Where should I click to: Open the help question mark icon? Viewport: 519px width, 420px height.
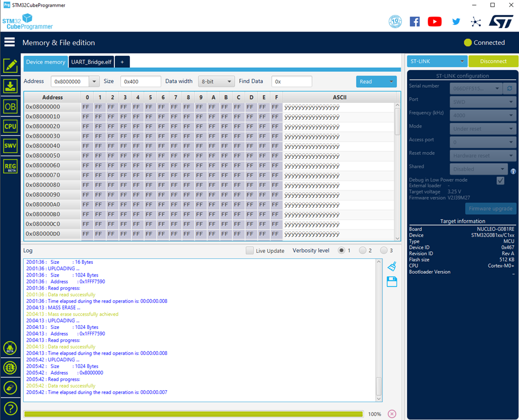click(x=10, y=408)
